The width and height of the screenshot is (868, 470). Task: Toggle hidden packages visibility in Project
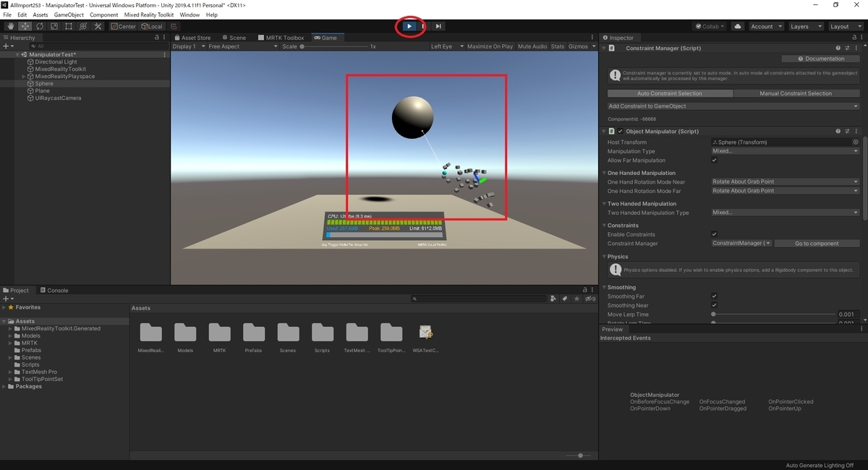tap(590, 298)
